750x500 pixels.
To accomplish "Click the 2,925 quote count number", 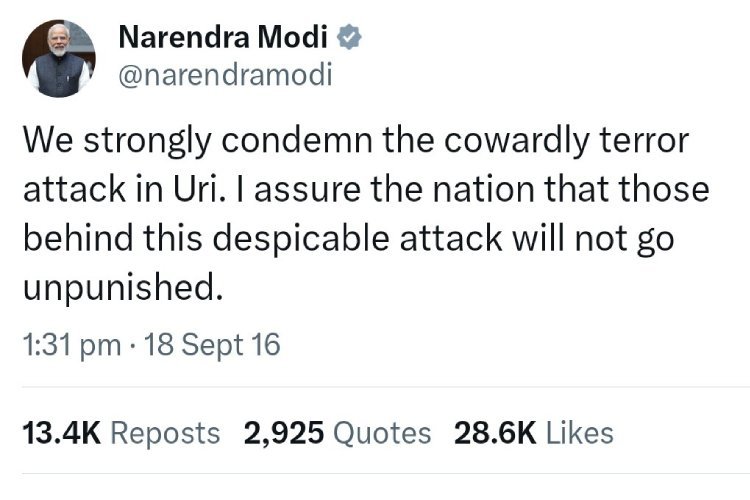I will 284,432.
